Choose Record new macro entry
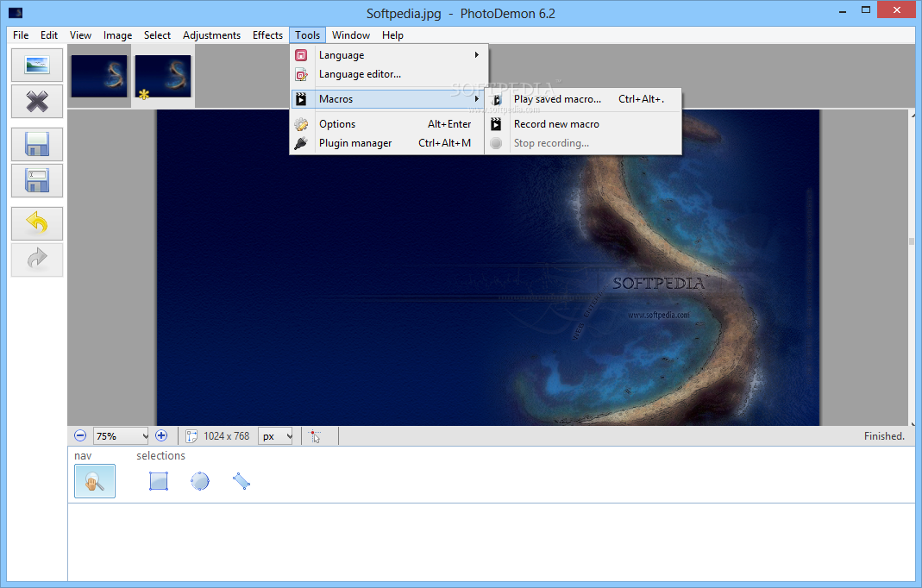This screenshot has height=588, width=922. 583,124
